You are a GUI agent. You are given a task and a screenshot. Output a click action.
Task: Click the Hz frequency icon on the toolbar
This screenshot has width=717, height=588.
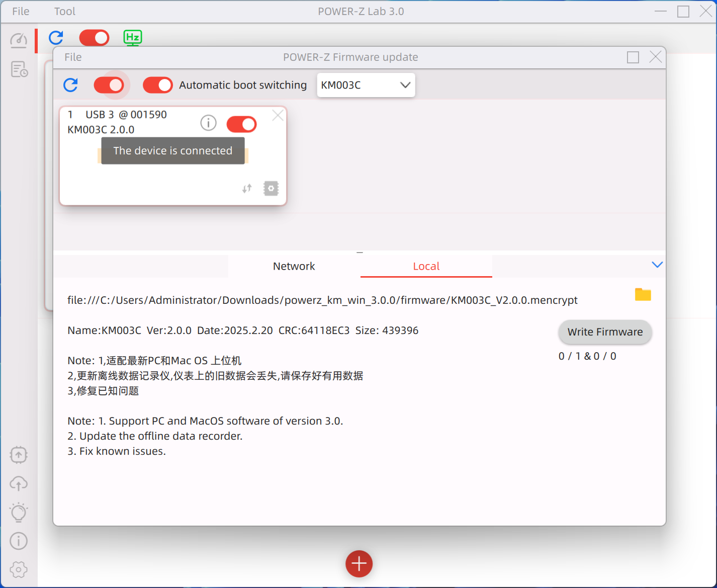coord(133,37)
